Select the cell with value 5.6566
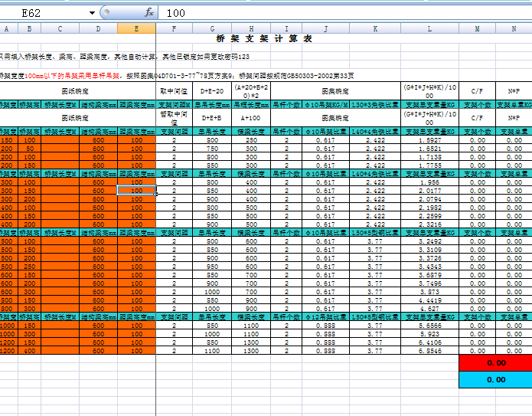The image size is (532, 416). tap(429, 326)
